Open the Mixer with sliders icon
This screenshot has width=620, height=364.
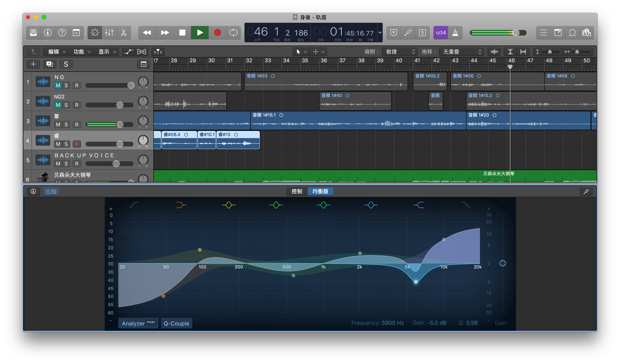[x=109, y=33]
